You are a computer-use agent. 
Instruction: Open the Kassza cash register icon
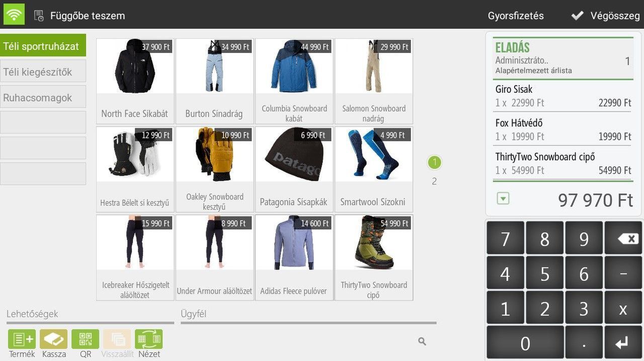click(54, 339)
